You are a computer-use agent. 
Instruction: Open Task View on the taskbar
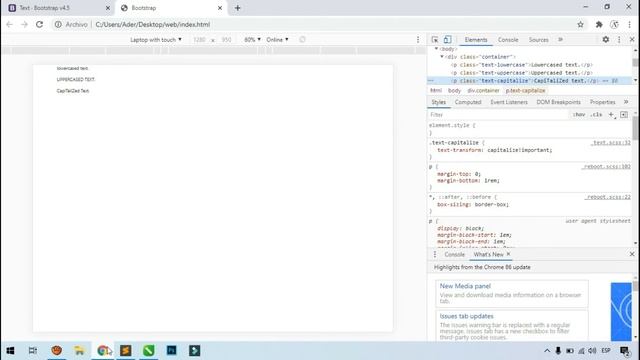point(33,351)
